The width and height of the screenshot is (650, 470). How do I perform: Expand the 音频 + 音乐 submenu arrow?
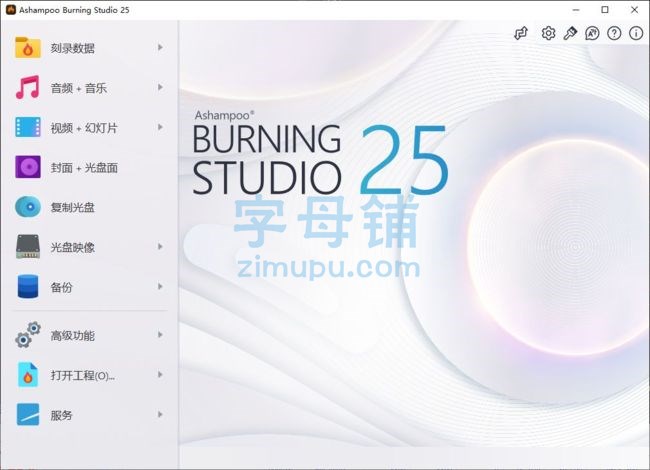pos(160,87)
